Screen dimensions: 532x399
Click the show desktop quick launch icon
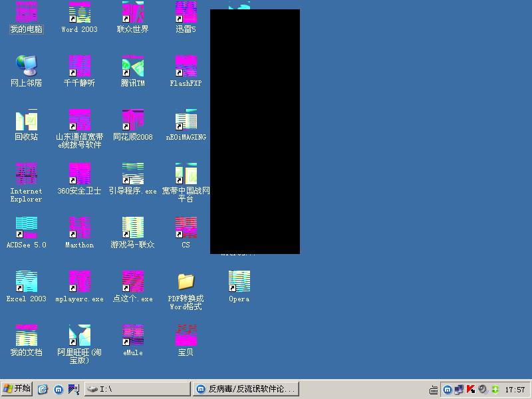74,389
